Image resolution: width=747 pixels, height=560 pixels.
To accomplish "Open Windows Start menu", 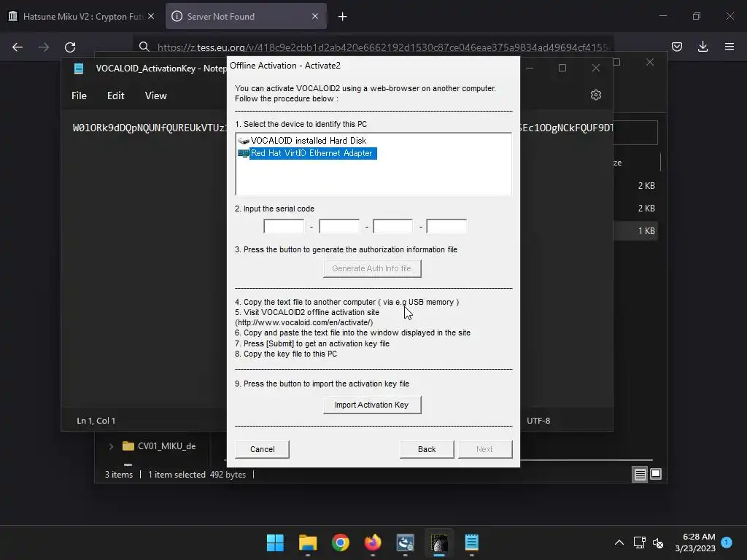I will click(275, 542).
